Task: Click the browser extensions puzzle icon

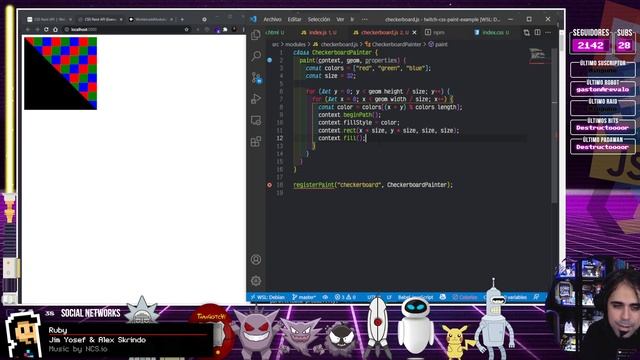Action: click(225, 29)
